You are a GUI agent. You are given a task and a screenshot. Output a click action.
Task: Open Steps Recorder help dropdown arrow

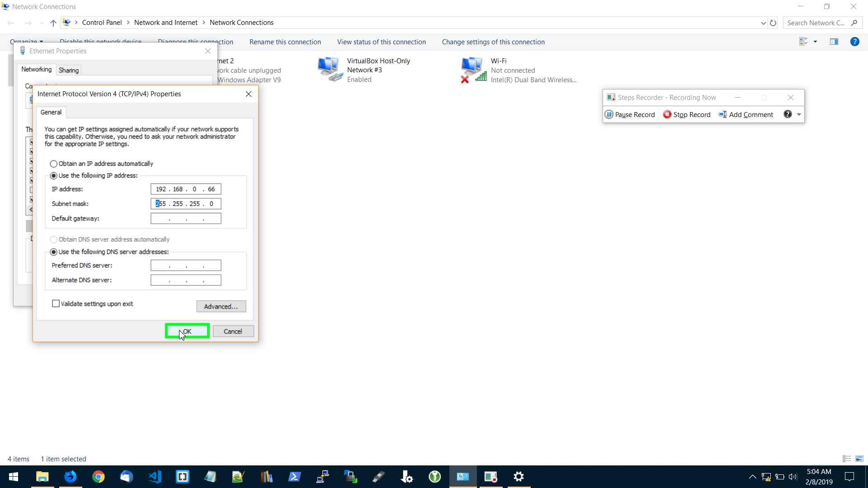799,114
